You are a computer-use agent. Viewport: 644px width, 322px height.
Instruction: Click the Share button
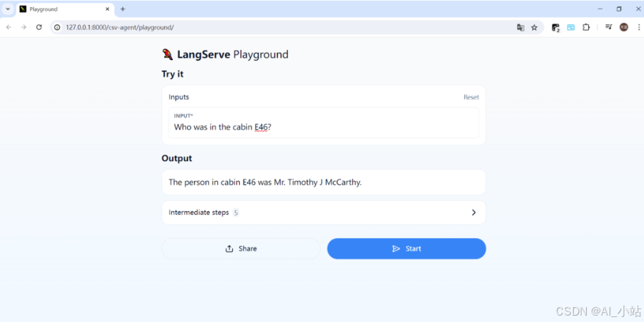(241, 248)
